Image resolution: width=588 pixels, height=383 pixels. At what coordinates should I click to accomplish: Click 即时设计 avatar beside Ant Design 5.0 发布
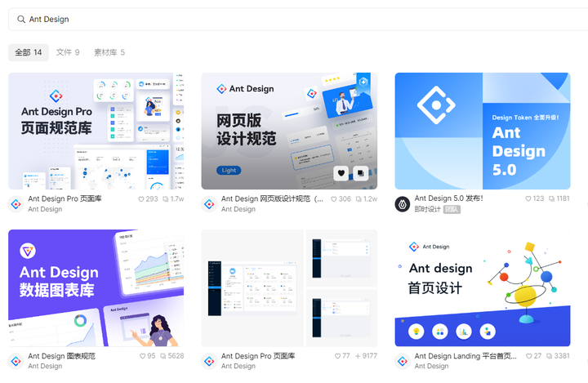pos(403,204)
